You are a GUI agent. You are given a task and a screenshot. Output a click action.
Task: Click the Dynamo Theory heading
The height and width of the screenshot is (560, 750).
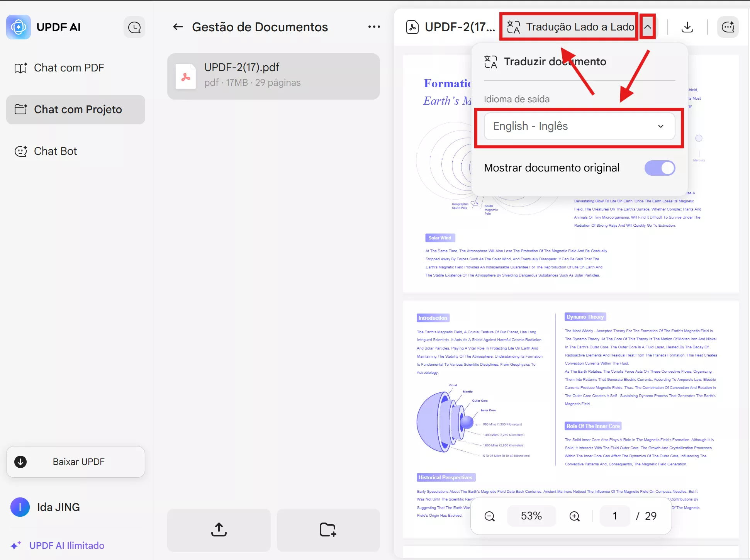click(585, 317)
